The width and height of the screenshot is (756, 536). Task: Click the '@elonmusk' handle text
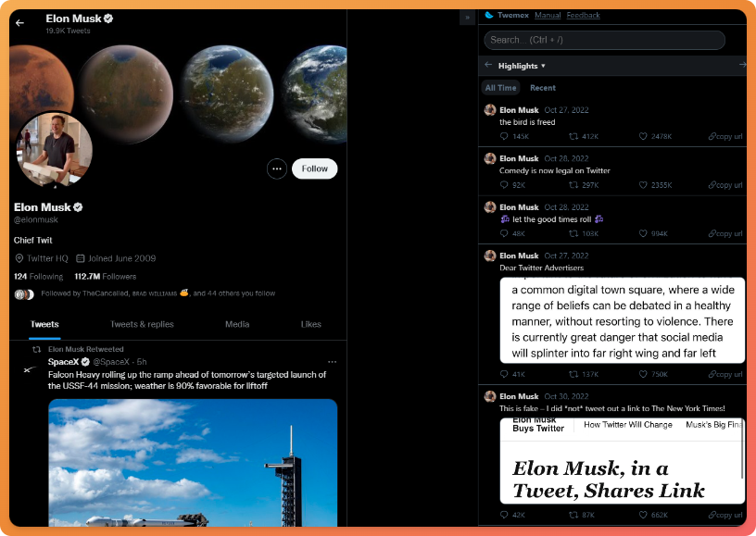click(x=36, y=219)
